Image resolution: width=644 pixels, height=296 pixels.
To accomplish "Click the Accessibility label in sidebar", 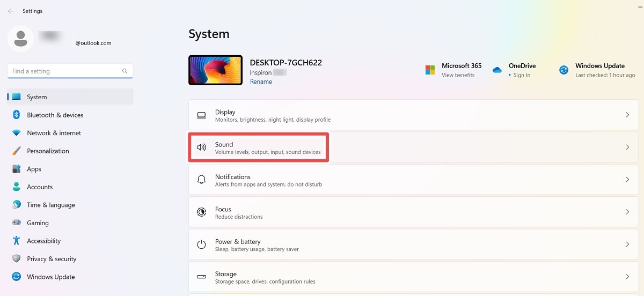I will point(44,241).
